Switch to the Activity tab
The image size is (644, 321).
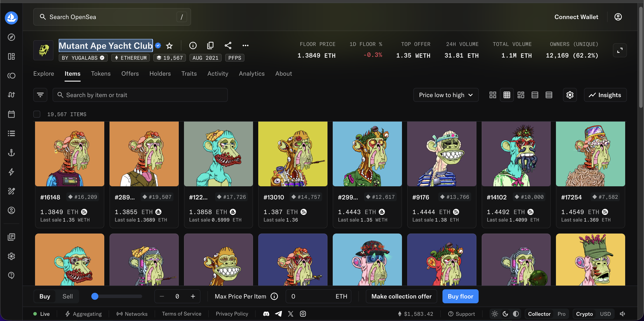point(218,74)
